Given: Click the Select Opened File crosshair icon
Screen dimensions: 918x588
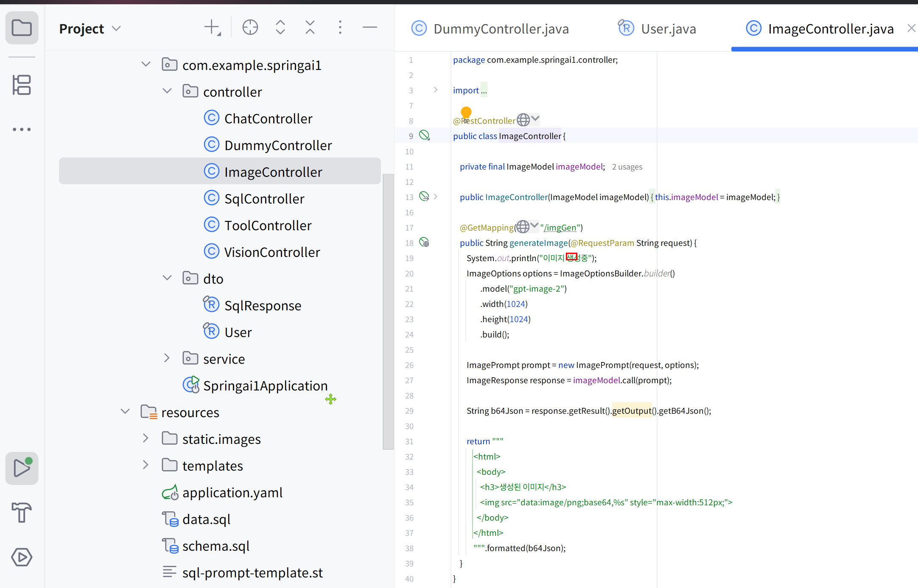Looking at the screenshot, I should (250, 28).
